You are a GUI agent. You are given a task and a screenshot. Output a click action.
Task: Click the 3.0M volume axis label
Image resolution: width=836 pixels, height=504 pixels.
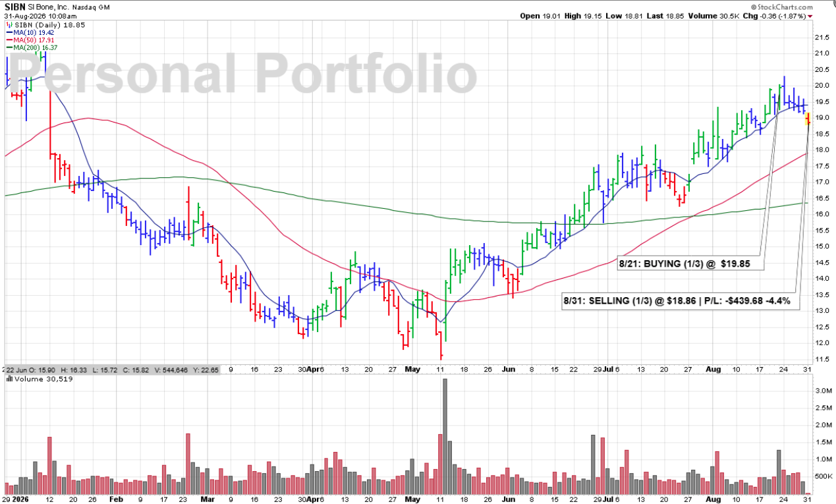click(823, 391)
